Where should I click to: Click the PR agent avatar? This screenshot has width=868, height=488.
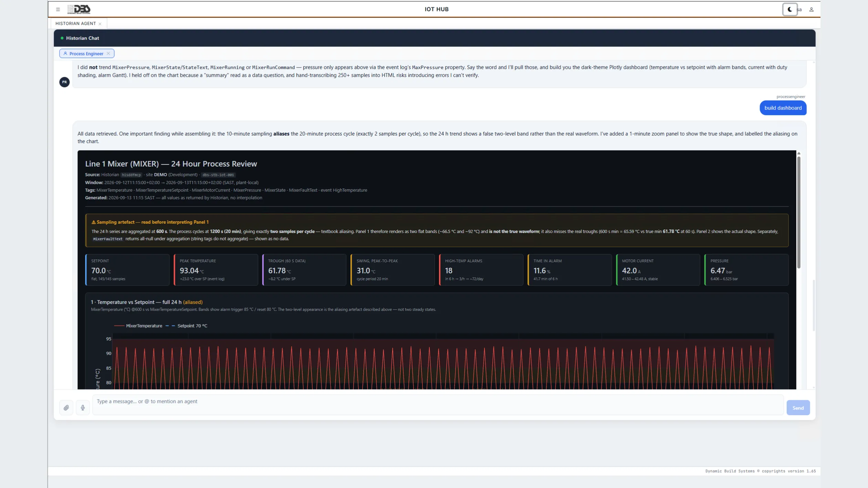coord(64,82)
